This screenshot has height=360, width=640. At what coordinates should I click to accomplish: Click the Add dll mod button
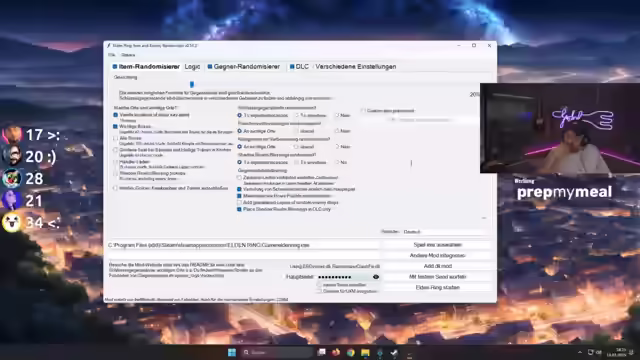[438, 266]
